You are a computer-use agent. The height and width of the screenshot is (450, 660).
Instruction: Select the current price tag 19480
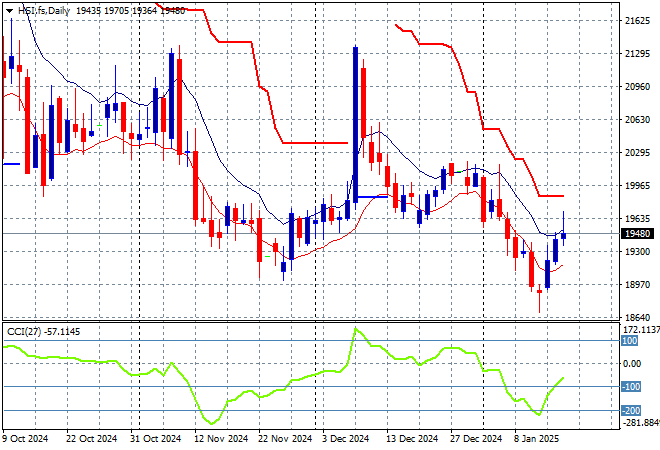[x=636, y=234]
